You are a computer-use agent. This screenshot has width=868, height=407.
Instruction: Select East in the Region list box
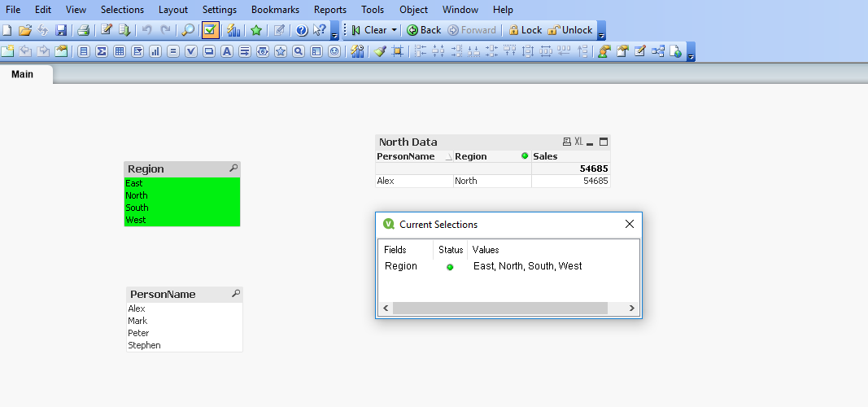182,183
